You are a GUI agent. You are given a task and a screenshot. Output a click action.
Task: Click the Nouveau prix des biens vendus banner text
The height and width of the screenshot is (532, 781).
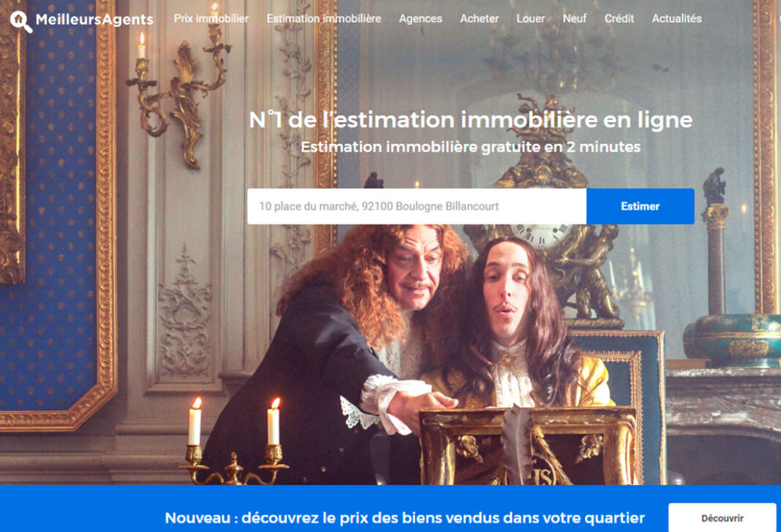(404, 518)
